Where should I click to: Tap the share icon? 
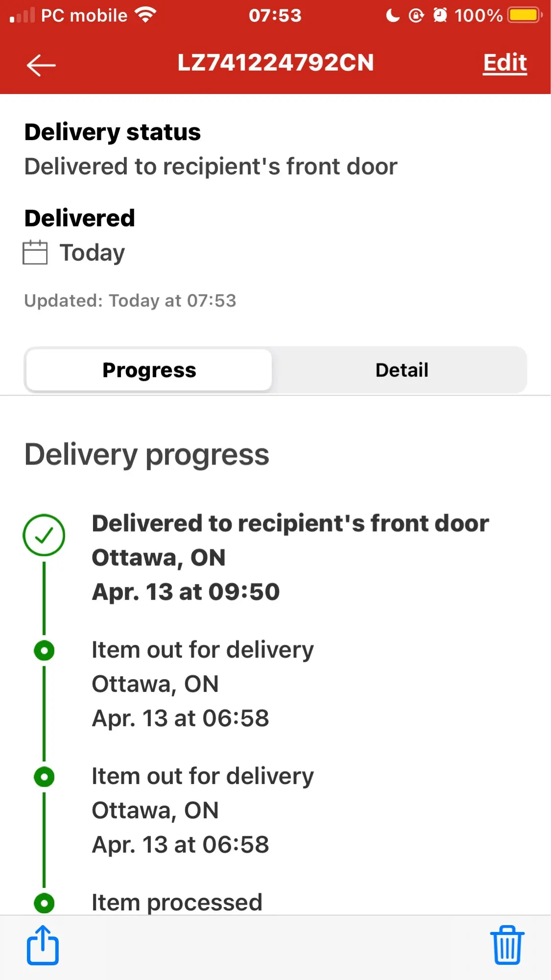pos(43,945)
